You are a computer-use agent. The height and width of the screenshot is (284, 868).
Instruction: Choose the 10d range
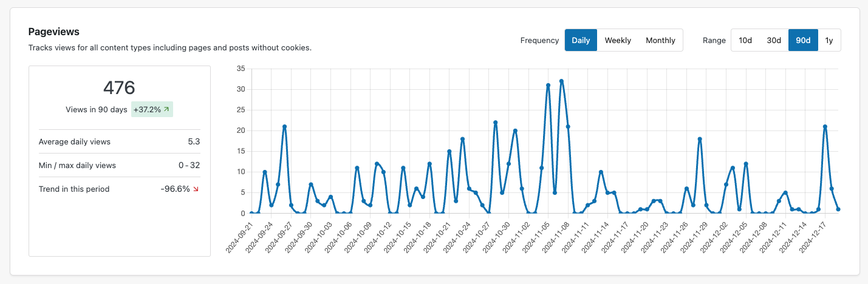(x=745, y=40)
